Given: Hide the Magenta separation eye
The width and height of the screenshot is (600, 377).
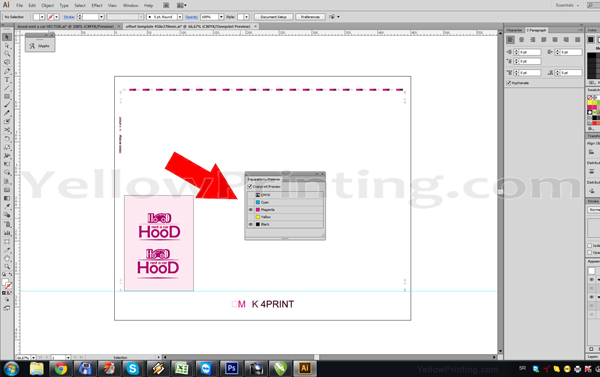Looking at the screenshot, I should coord(251,210).
